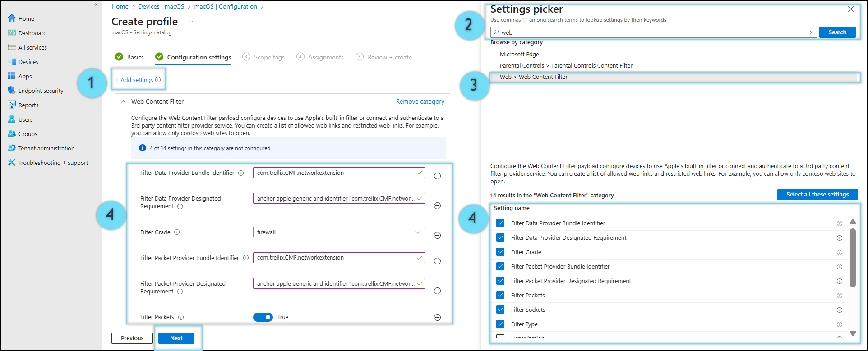Collapse the sidebar with double chevron
868x351 pixels.
[96, 5]
